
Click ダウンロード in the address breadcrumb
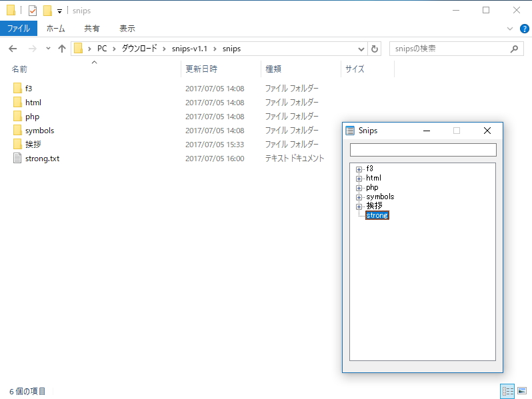139,49
